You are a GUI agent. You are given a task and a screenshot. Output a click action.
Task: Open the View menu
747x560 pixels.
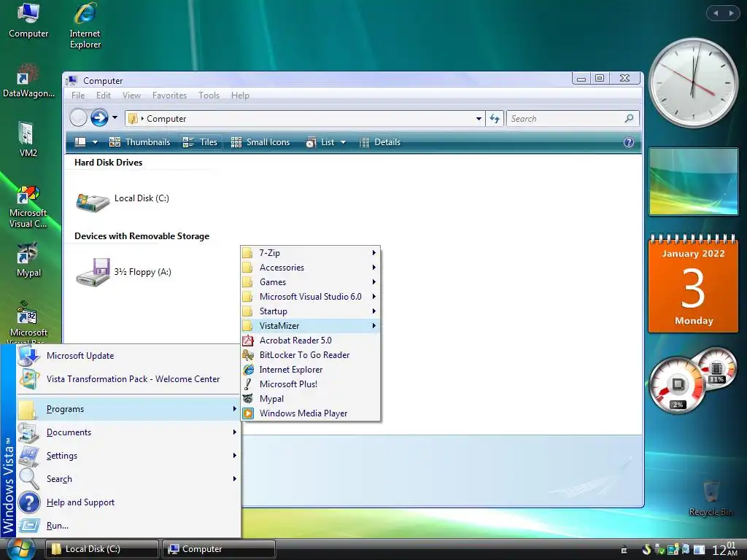click(131, 96)
